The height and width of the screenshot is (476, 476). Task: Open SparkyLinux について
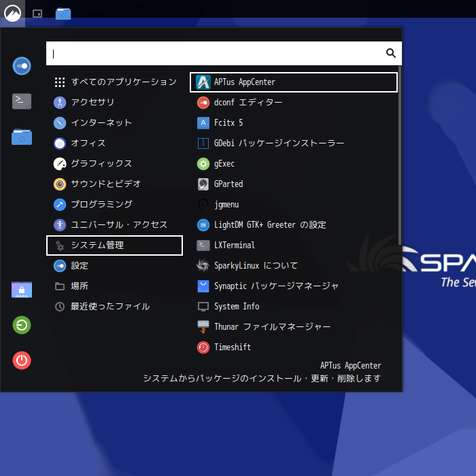click(x=294, y=266)
